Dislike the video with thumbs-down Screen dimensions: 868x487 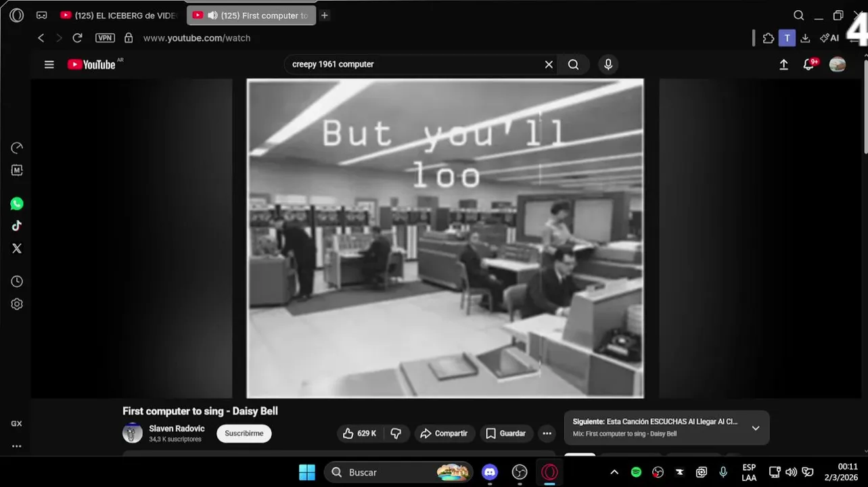click(396, 434)
